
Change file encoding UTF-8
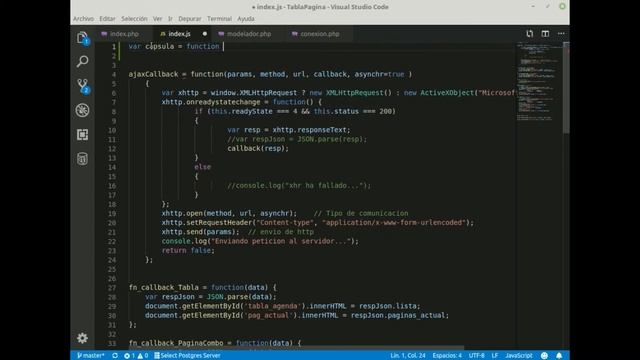pos(476,356)
